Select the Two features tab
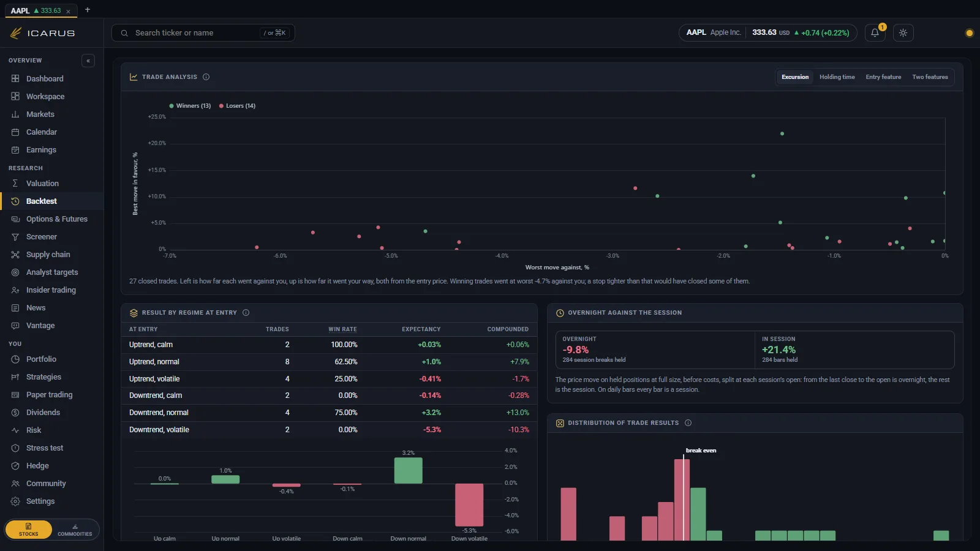This screenshot has height=551, width=980. pyautogui.click(x=930, y=77)
